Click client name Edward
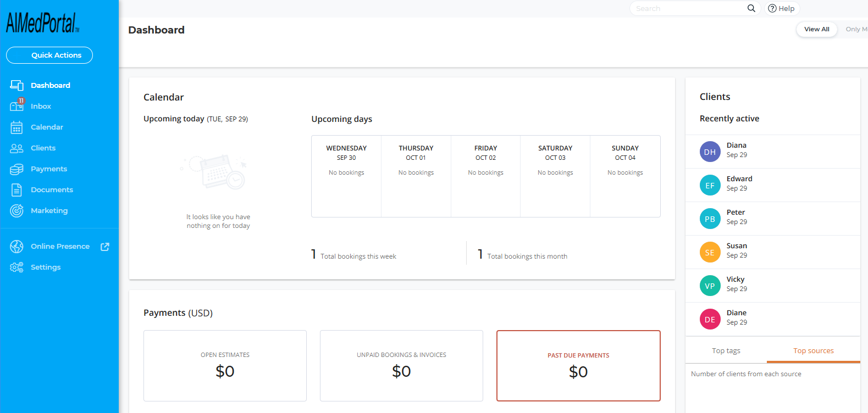This screenshot has height=413, width=868. pyautogui.click(x=739, y=179)
